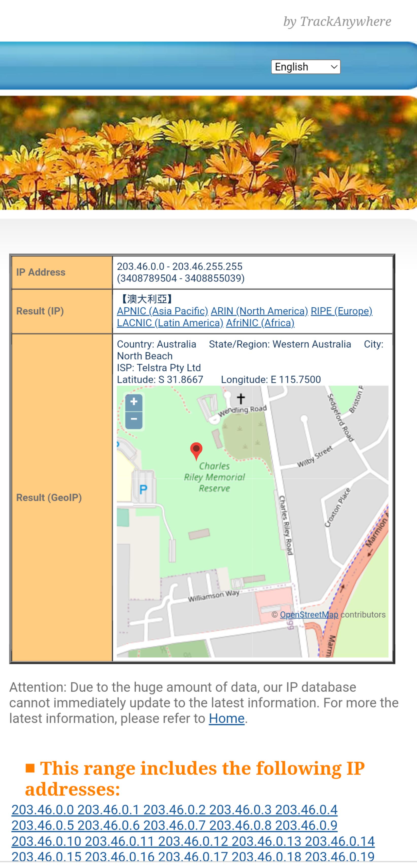Click the 'Wilby Street' map label
The width and height of the screenshot is (417, 868).
(315, 457)
